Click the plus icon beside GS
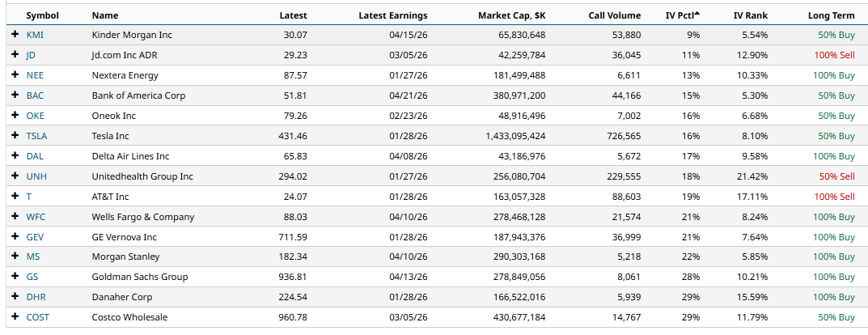The height and width of the screenshot is (335, 868). pyautogui.click(x=15, y=277)
